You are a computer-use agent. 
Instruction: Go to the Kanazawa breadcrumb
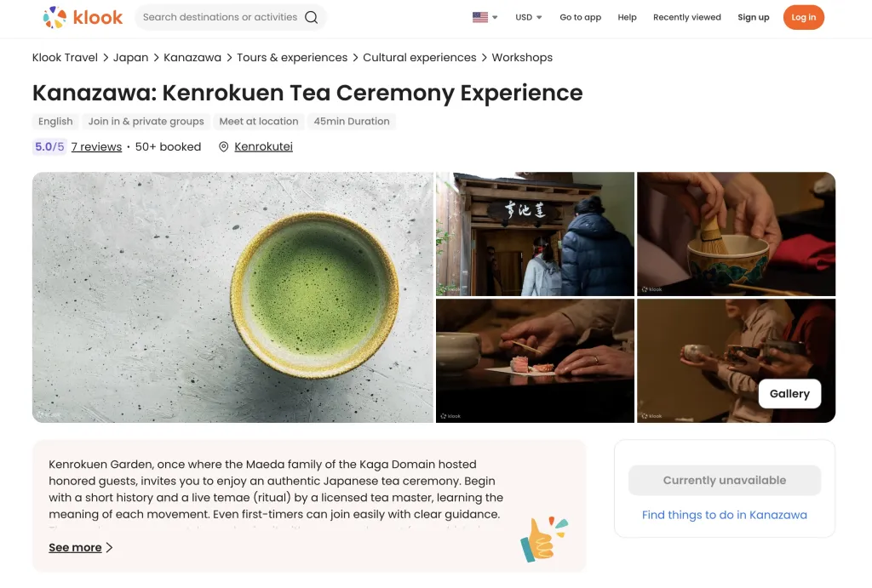[192, 58]
